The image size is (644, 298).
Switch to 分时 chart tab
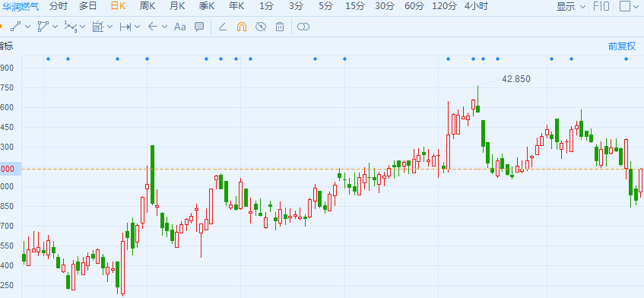click(x=59, y=6)
